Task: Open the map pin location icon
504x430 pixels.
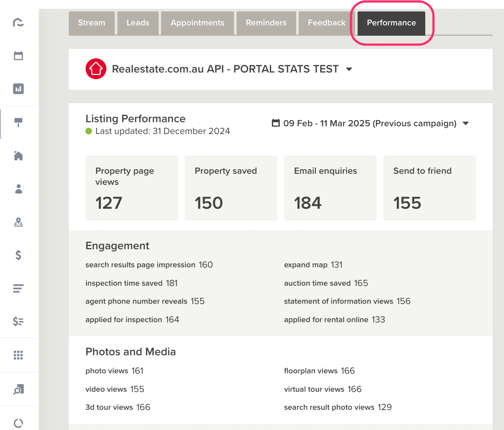Action: coord(18,222)
